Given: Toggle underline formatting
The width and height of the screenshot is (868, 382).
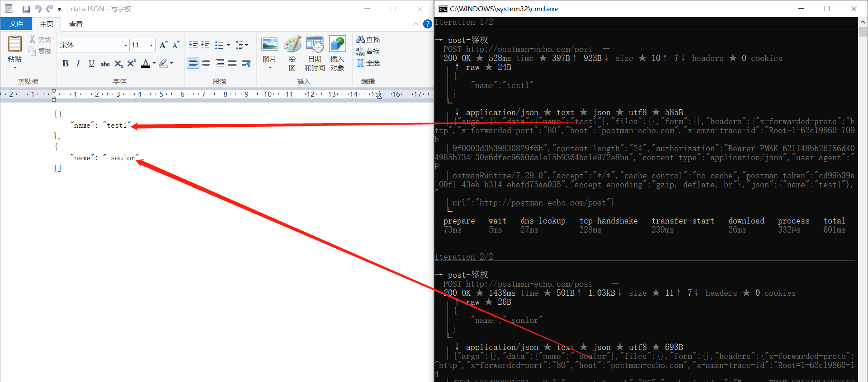Looking at the screenshot, I should 91,63.
